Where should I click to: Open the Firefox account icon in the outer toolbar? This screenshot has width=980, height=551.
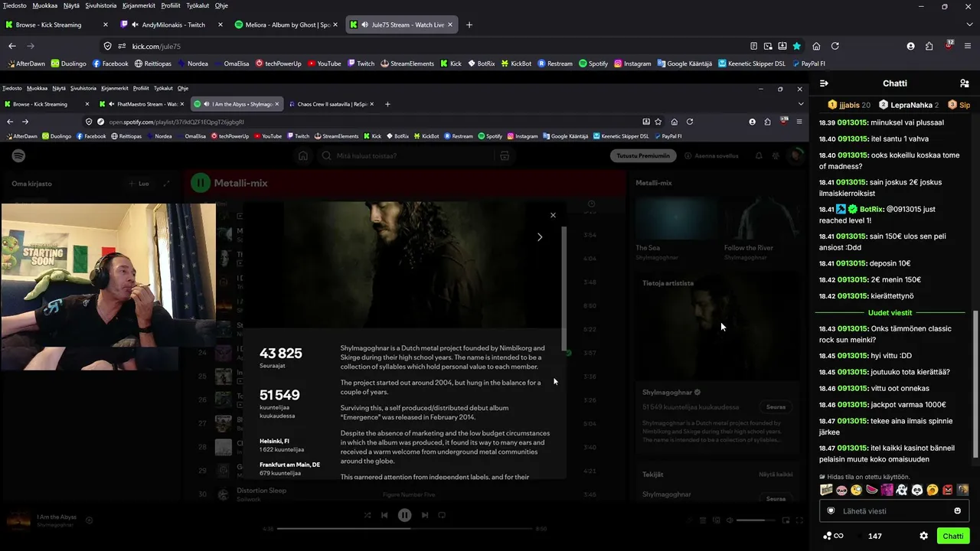pyautogui.click(x=910, y=46)
